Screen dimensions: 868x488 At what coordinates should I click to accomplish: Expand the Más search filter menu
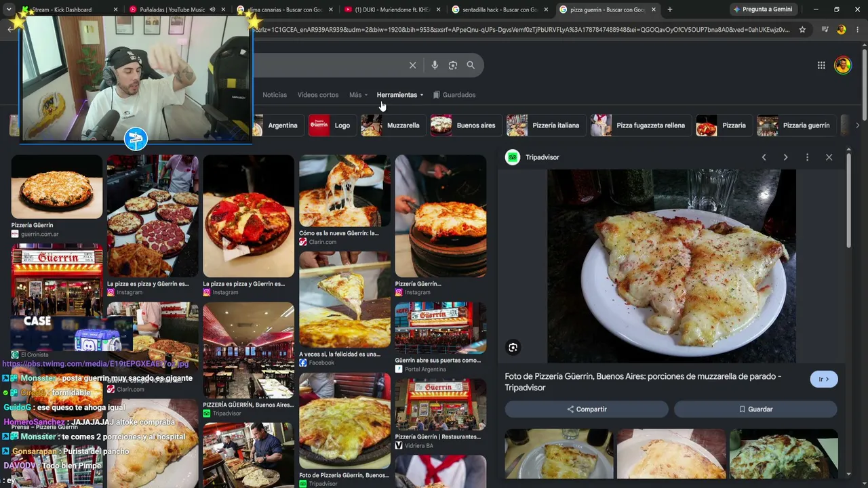click(359, 95)
